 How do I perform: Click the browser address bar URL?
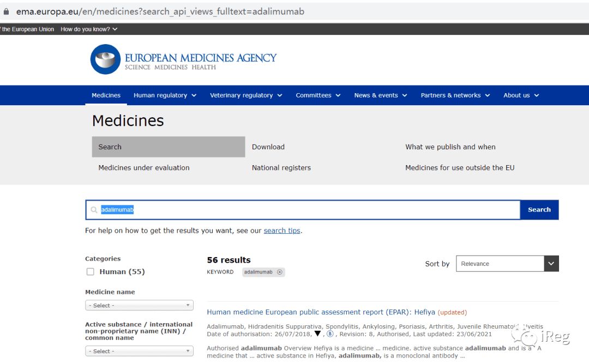(160, 11)
